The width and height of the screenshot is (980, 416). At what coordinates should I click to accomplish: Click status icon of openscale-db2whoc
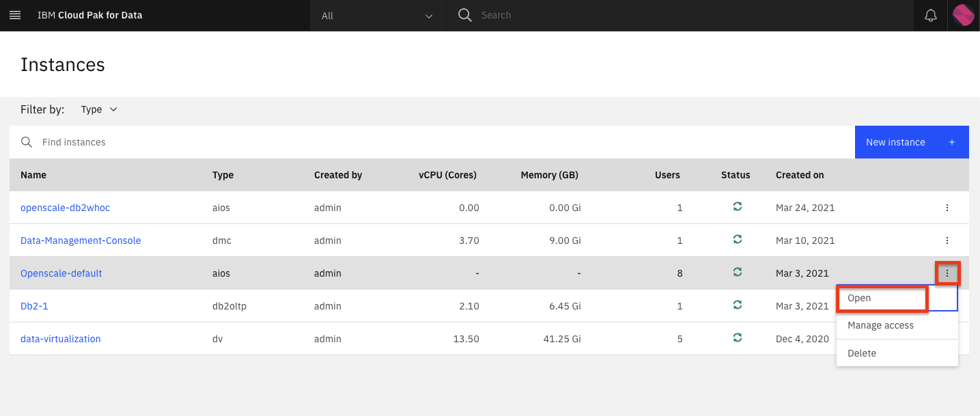pyautogui.click(x=737, y=206)
